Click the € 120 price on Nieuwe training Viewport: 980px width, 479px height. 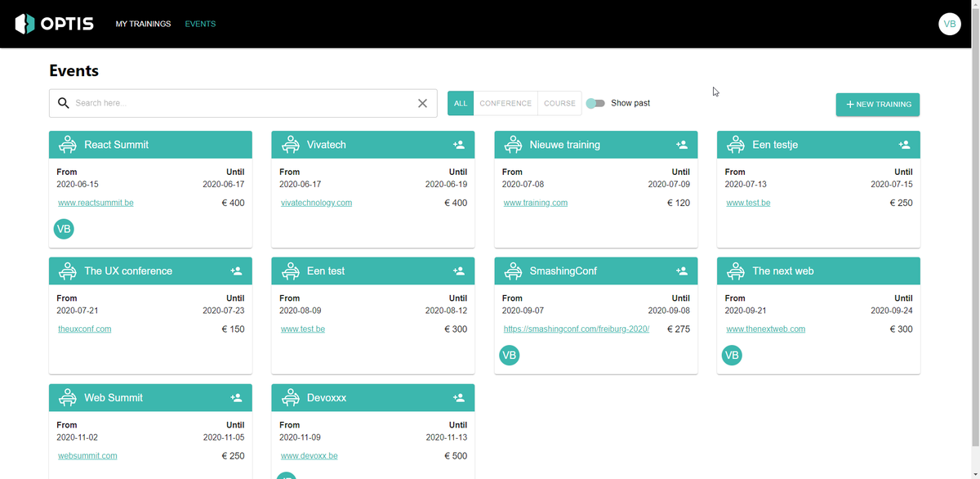(679, 203)
